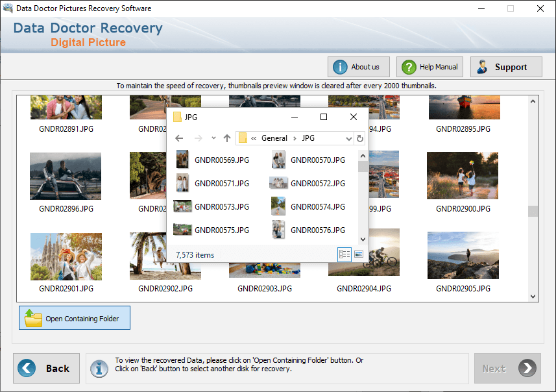This screenshot has width=556, height=392.
Task: Click the Open Containing Folder icon
Action: [33, 318]
